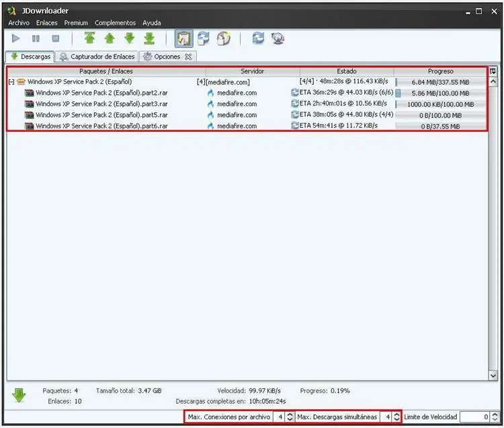
Task: Move selection down one position
Action: tap(130, 38)
